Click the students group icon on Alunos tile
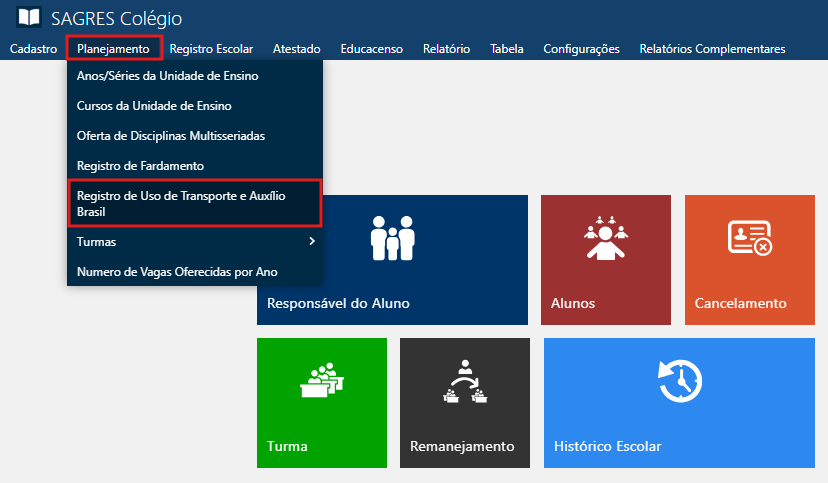 click(603, 238)
